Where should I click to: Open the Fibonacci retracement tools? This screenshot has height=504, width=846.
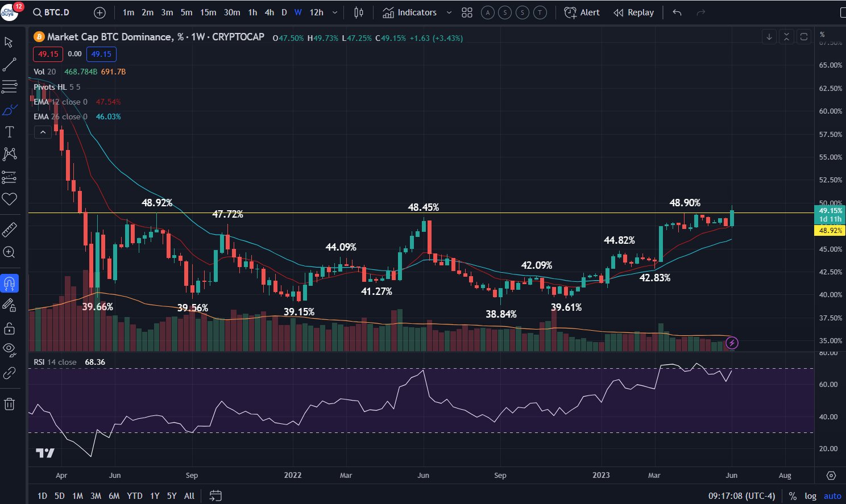pyautogui.click(x=9, y=87)
